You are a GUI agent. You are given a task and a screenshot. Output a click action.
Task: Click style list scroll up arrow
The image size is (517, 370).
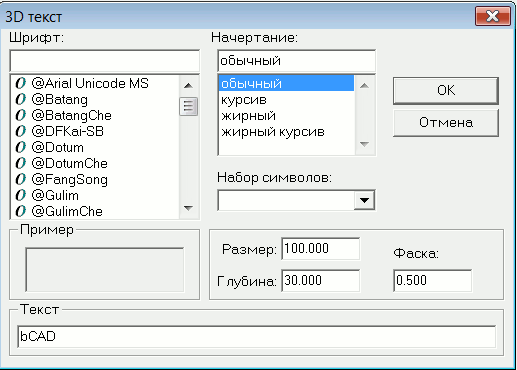coord(365,85)
